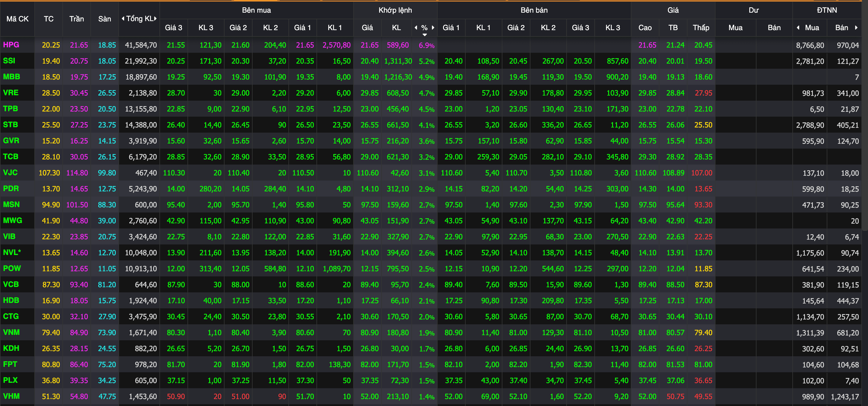Click VHM foreign sell 1,243,17
868x406 pixels.
(845, 397)
